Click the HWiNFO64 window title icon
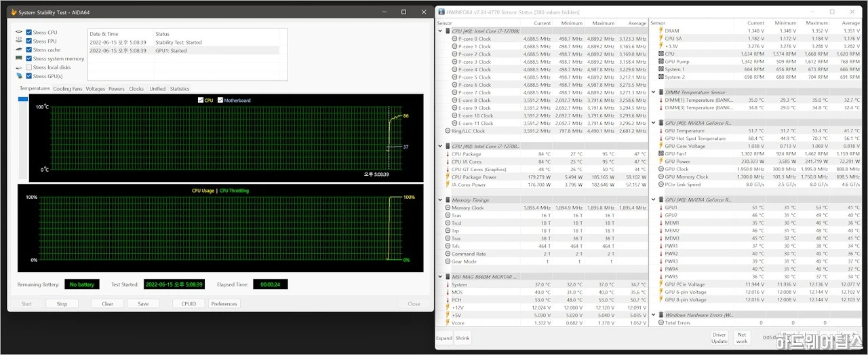 coord(442,12)
